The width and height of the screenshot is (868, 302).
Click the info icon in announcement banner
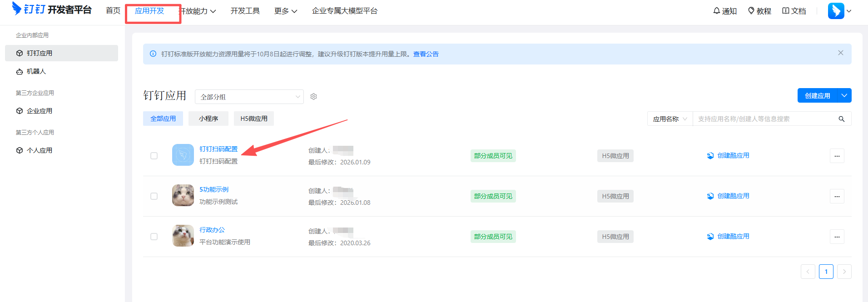[x=153, y=54]
